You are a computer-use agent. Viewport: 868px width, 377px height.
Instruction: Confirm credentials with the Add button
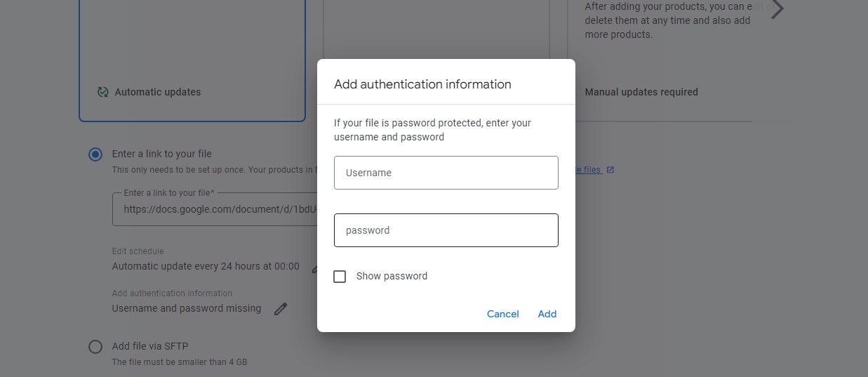[x=547, y=314]
